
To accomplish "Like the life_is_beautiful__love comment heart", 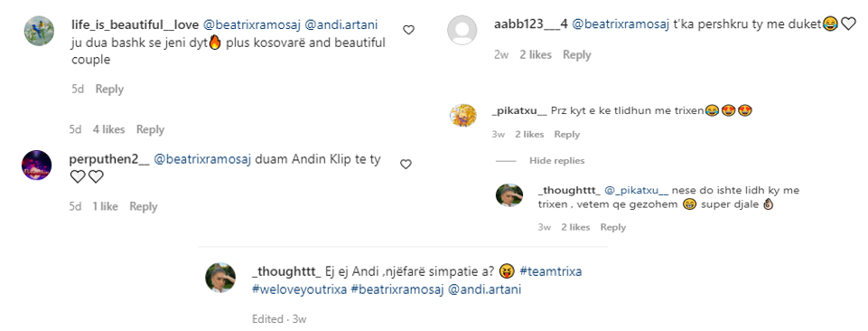I will pos(408,30).
